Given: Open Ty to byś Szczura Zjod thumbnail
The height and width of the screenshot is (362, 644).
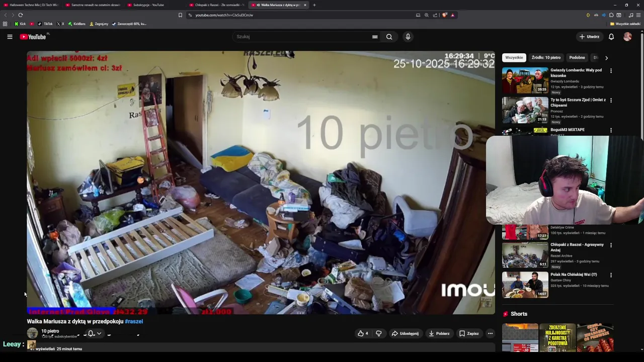Looking at the screenshot, I should (x=525, y=110).
